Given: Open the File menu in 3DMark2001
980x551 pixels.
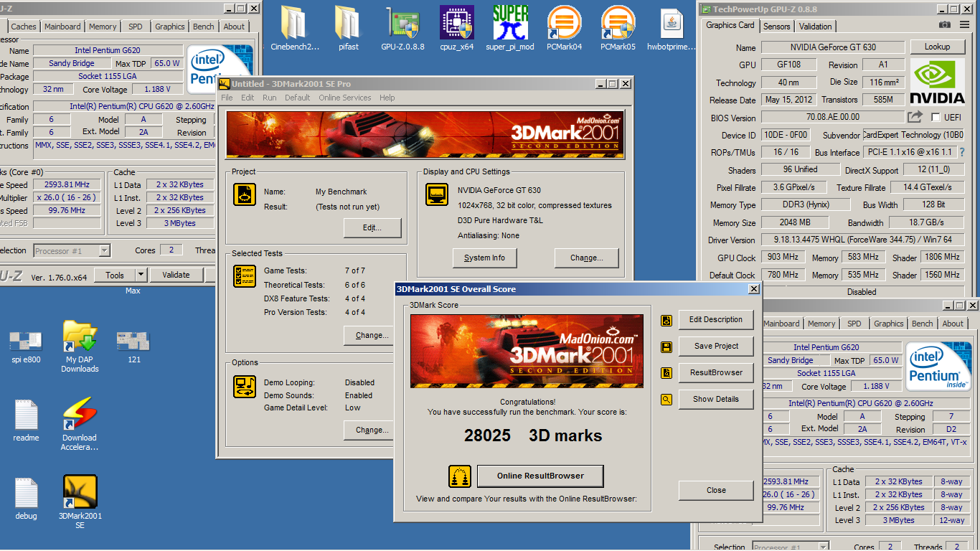Looking at the screenshot, I should (227, 98).
